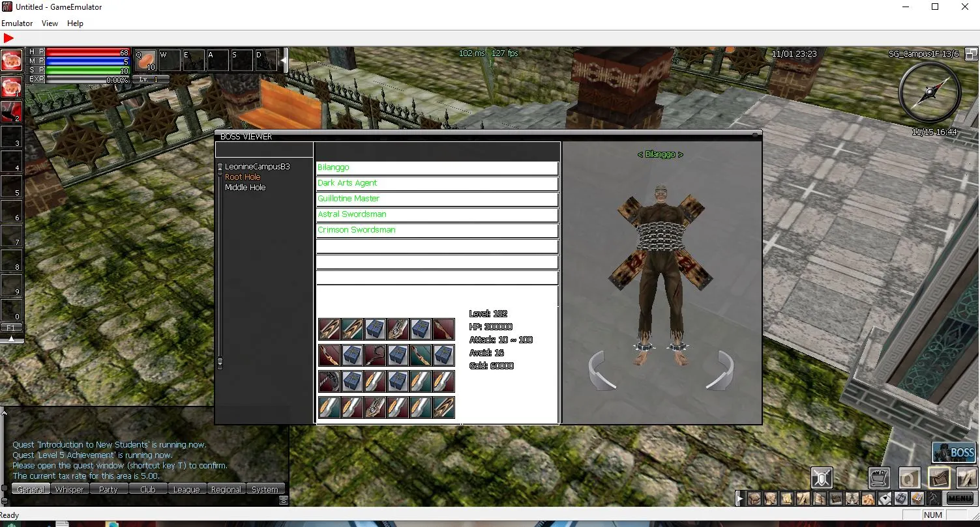980x527 pixels.
Task: Open the quest Q icon
Action: tap(909, 478)
